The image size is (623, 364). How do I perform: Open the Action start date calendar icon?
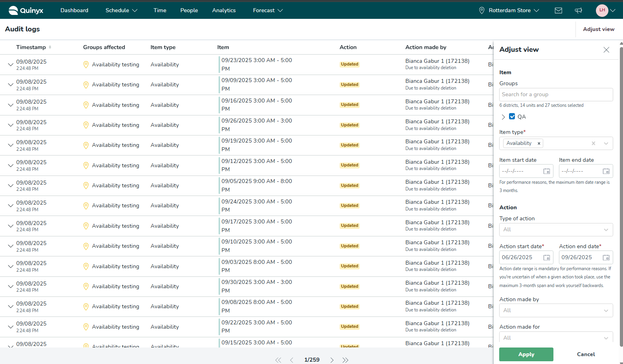point(546,258)
